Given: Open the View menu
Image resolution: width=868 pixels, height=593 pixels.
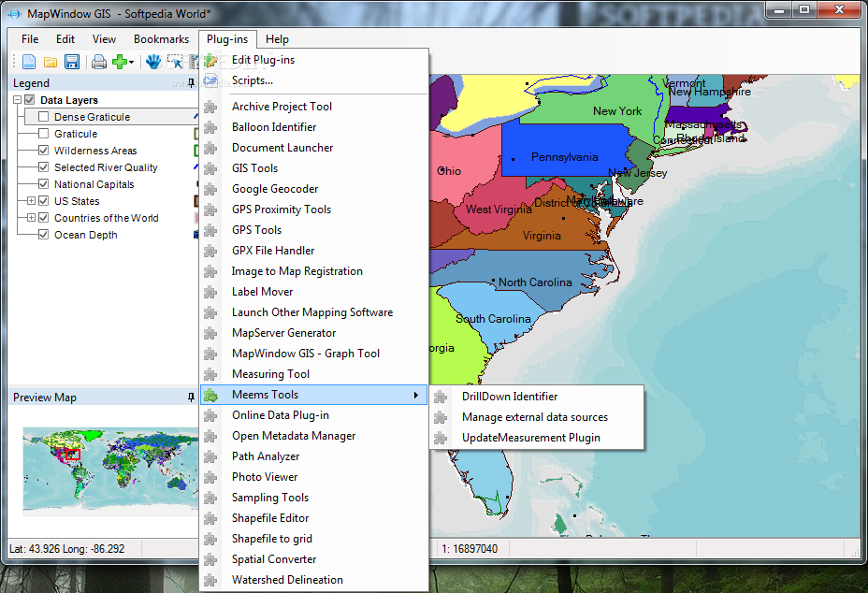Looking at the screenshot, I should (104, 39).
